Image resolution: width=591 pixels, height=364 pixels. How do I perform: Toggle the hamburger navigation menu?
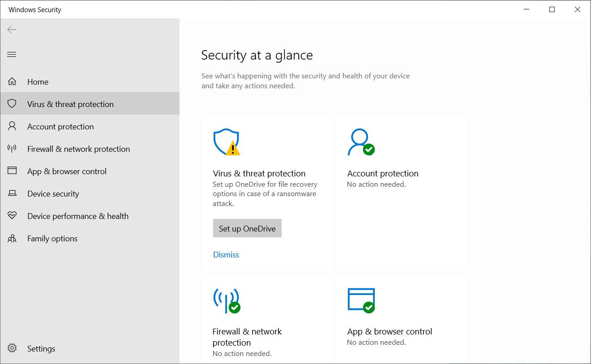[12, 55]
